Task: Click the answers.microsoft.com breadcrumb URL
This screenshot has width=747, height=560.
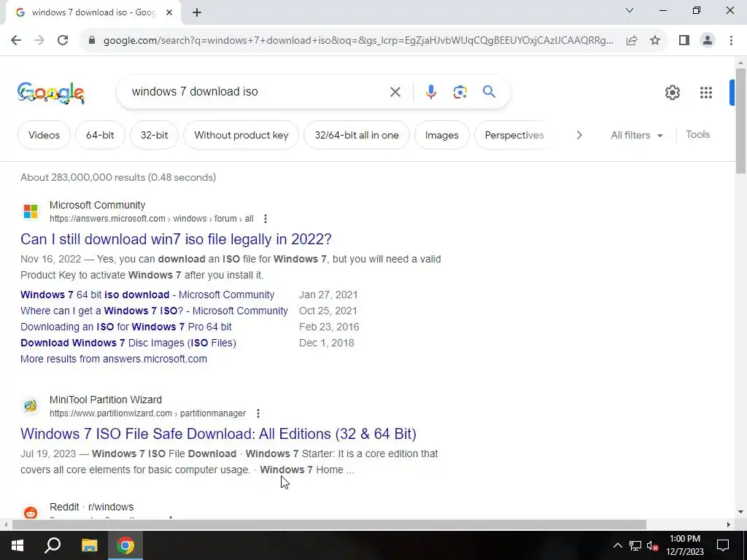Action: [151, 219]
